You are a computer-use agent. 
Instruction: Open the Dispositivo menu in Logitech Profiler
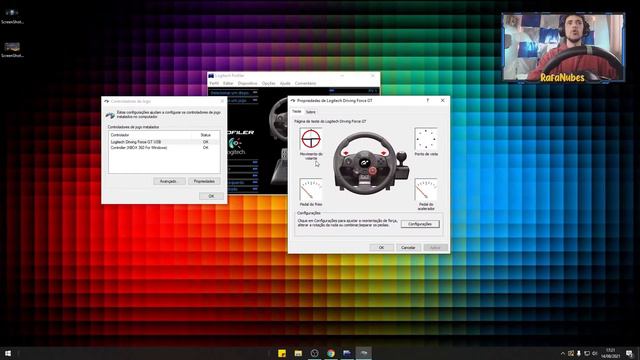click(x=248, y=83)
